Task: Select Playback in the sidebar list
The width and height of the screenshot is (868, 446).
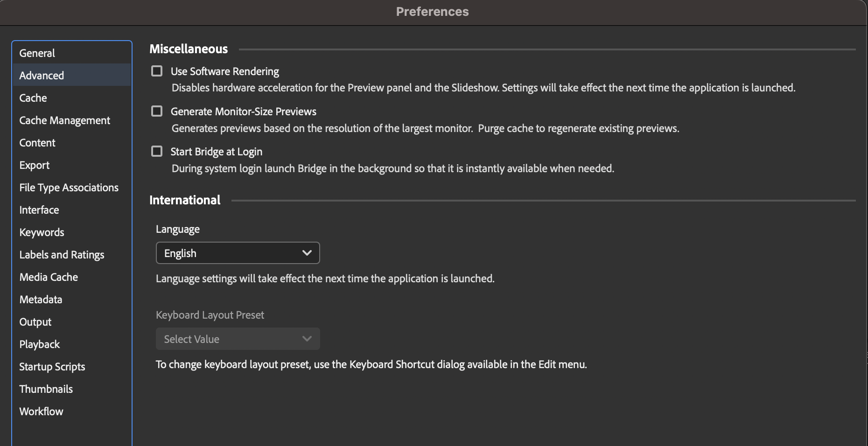Action: point(40,344)
